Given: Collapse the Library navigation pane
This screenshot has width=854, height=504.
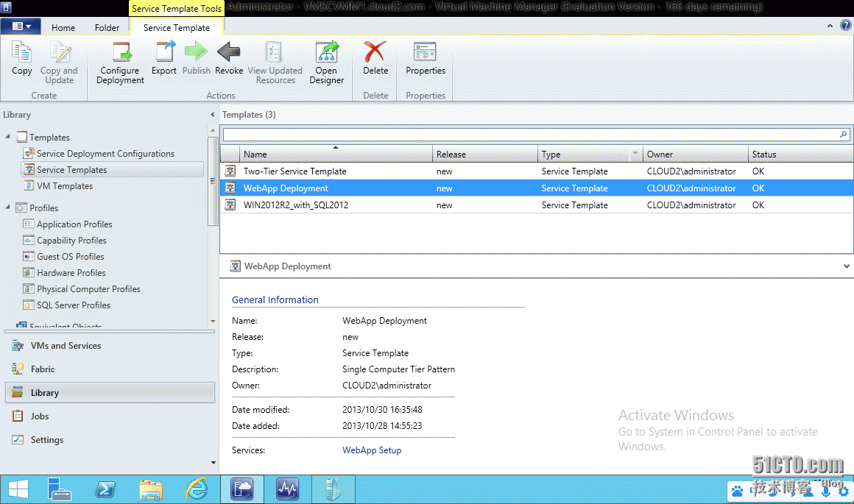Looking at the screenshot, I should pyautogui.click(x=213, y=115).
